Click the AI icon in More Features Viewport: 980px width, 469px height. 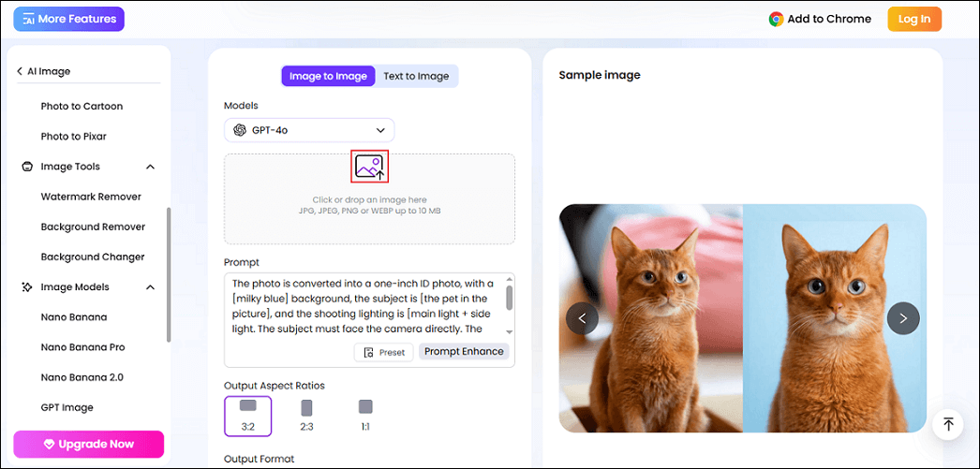click(x=28, y=20)
